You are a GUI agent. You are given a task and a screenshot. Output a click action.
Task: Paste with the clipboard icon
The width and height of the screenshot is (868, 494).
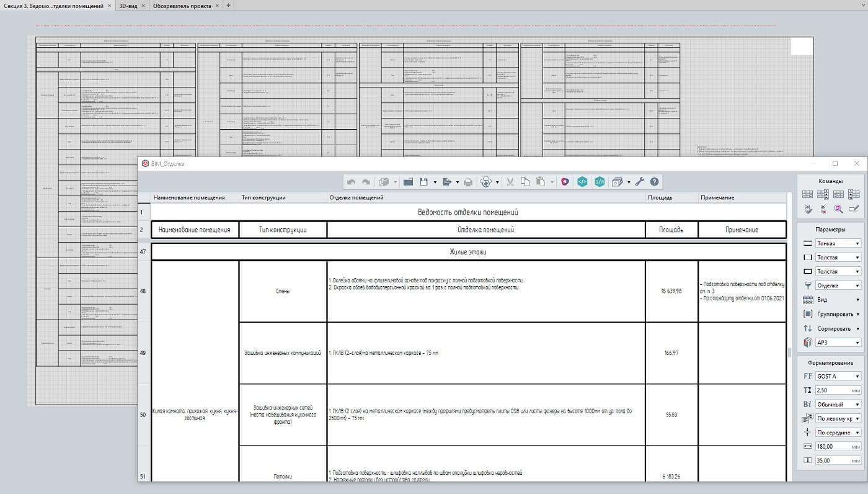coord(541,182)
